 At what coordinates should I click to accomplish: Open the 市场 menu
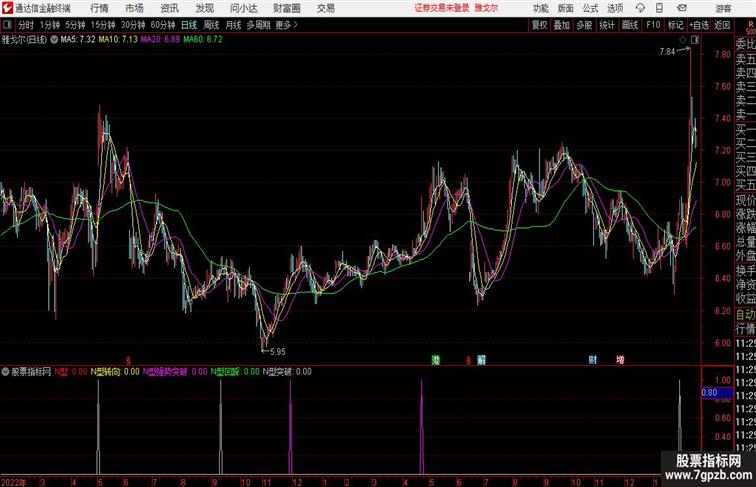pyautogui.click(x=134, y=8)
